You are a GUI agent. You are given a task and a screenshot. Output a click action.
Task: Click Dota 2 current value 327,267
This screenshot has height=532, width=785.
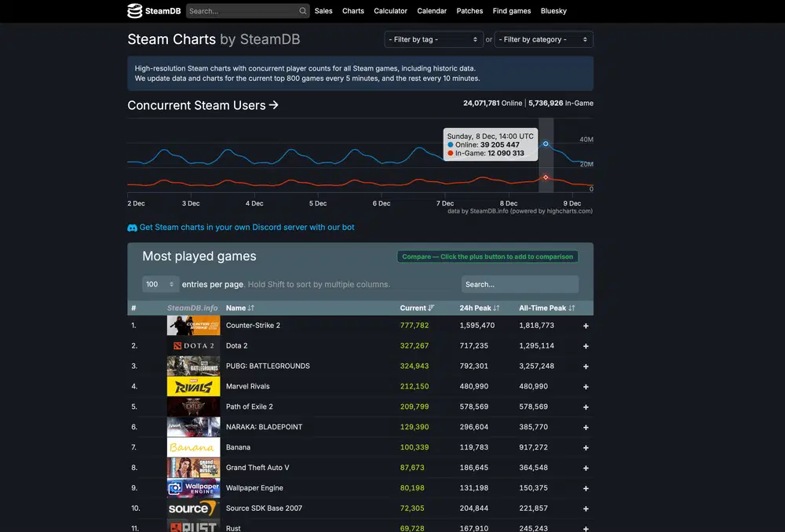(x=414, y=346)
